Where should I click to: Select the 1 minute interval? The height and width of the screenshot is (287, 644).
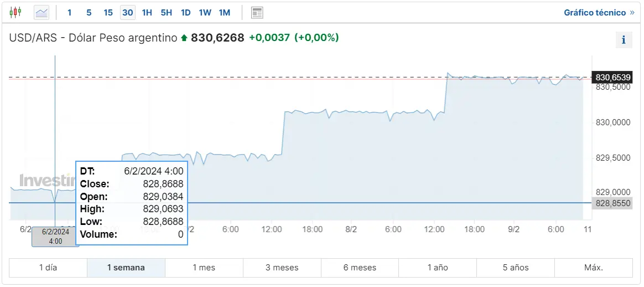pyautogui.click(x=69, y=12)
